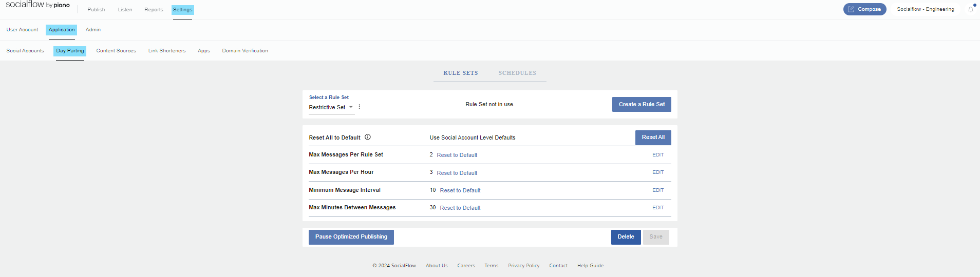Open About Us footer link

437,266
